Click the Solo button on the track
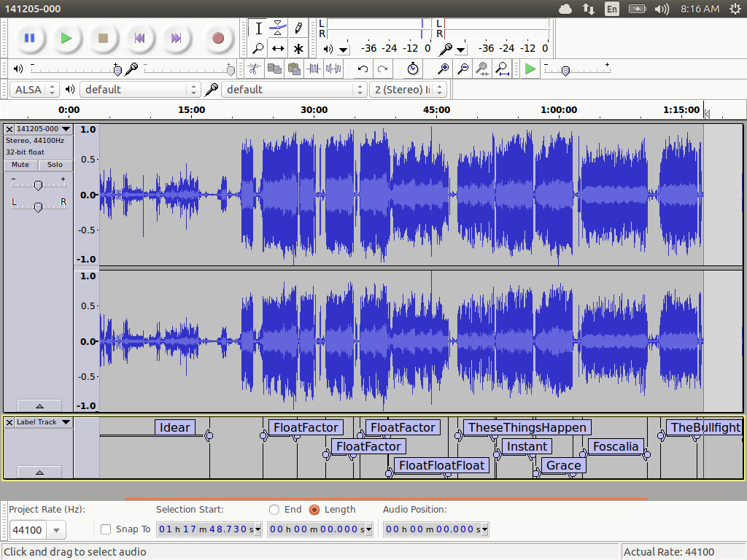Viewport: 747px width, 560px height. tap(55, 165)
